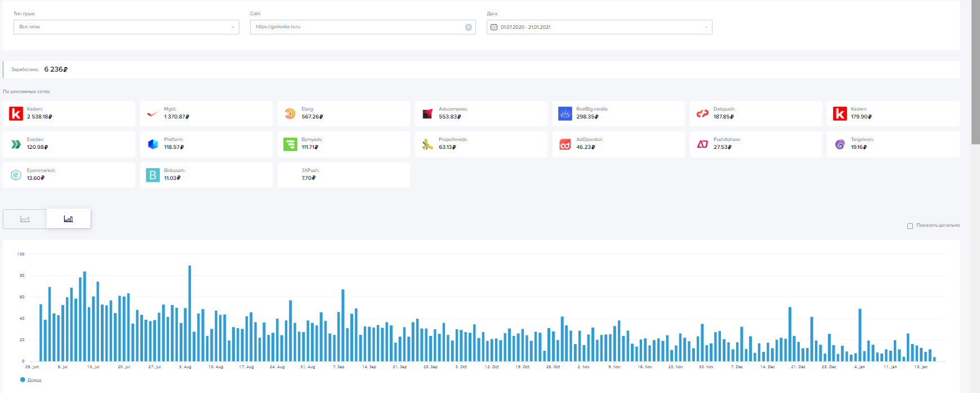Click the Adscompass network icon

click(427, 113)
